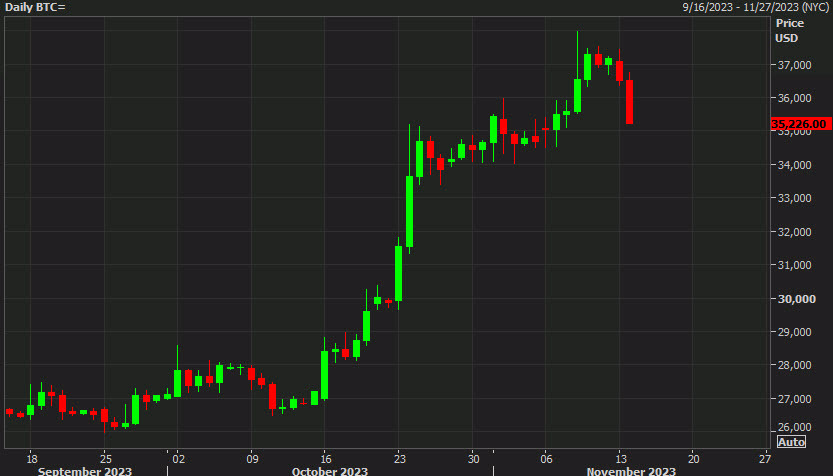Screen dimensions: 833x476
Task: Click the 13 date label on time axis
Action: click(620, 458)
